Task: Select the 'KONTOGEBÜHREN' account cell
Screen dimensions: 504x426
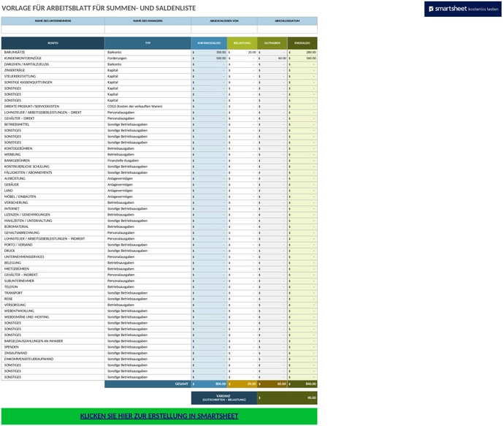Action: (53, 148)
